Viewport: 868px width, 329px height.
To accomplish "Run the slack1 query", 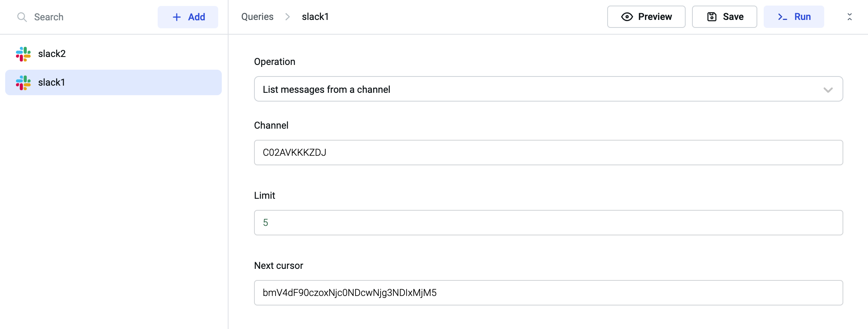I will 794,17.
